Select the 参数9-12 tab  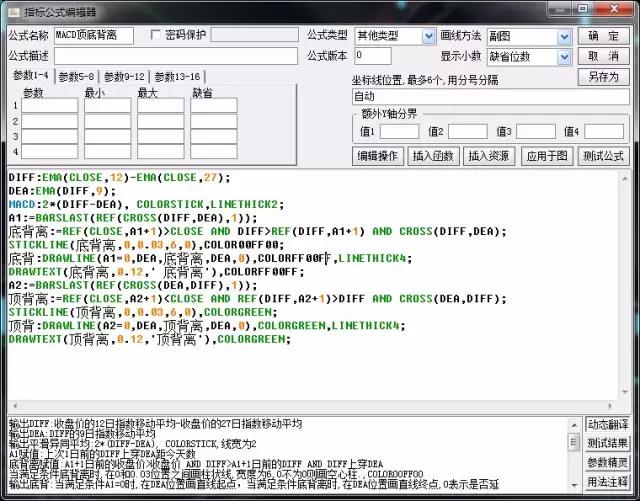click(x=125, y=76)
